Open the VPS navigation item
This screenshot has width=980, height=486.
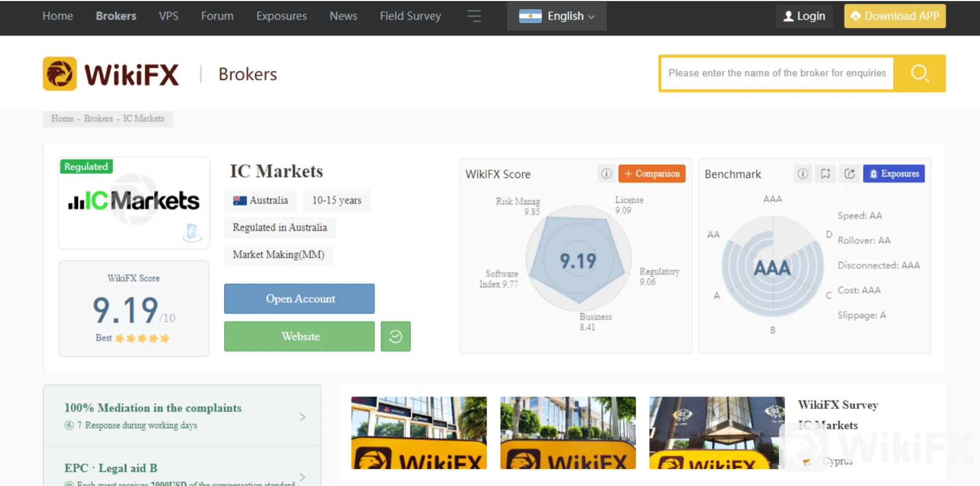169,16
